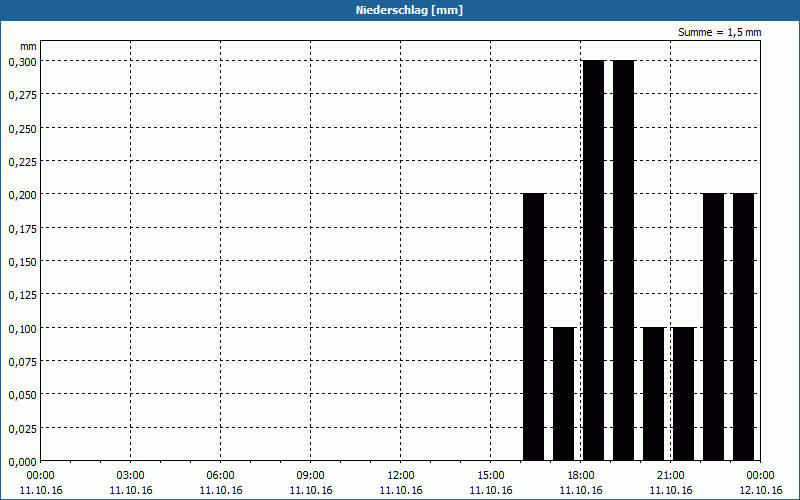Screen dimensions: 800x500
Task: Click the 09:00 time axis label
Action: [311, 476]
